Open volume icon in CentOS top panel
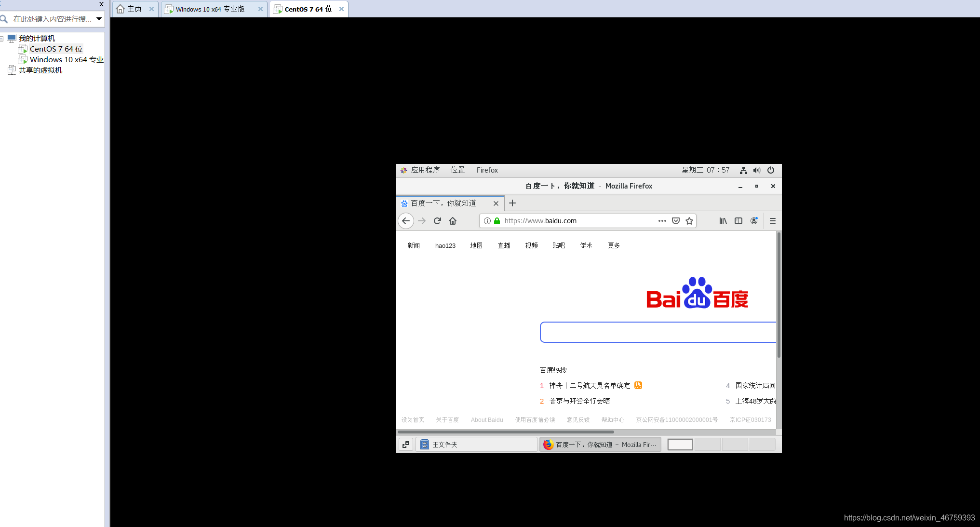 tap(757, 170)
